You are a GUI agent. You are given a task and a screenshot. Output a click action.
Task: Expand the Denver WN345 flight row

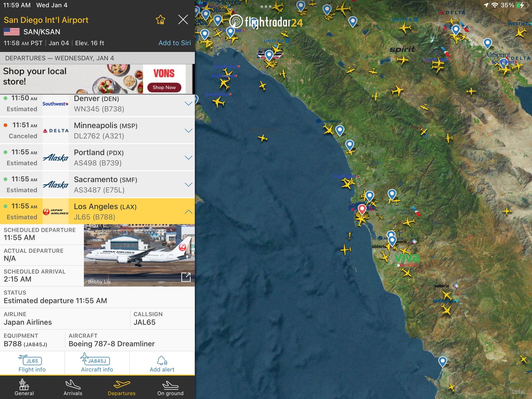[188, 104]
